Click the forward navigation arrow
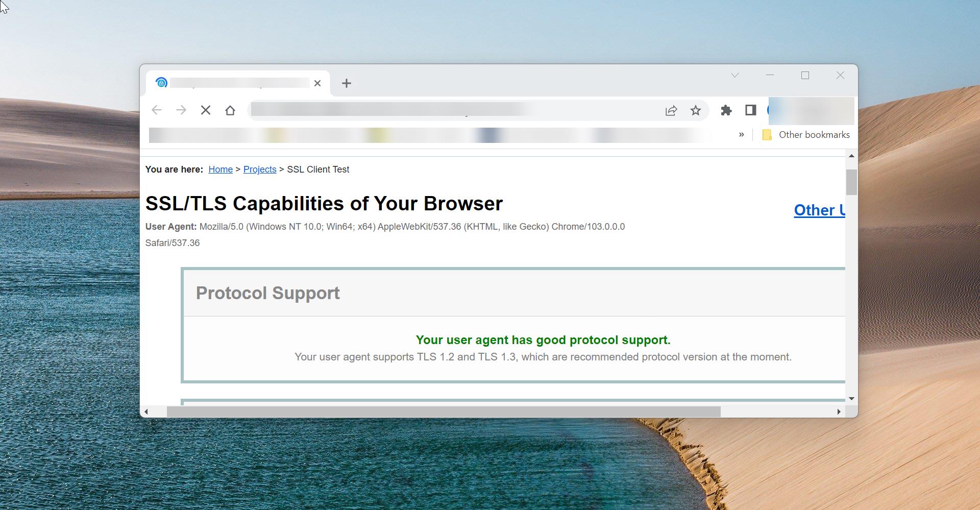The width and height of the screenshot is (980, 510). (181, 110)
